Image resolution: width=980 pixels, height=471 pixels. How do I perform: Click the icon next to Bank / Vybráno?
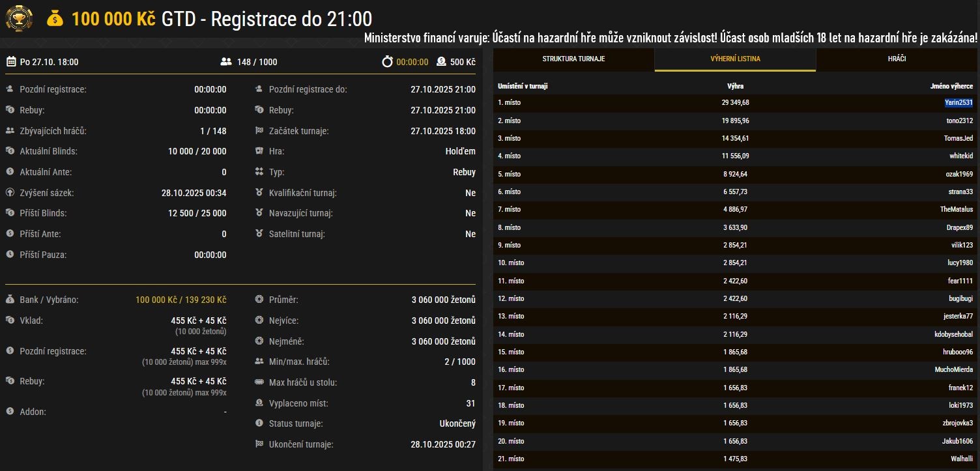click(10, 300)
